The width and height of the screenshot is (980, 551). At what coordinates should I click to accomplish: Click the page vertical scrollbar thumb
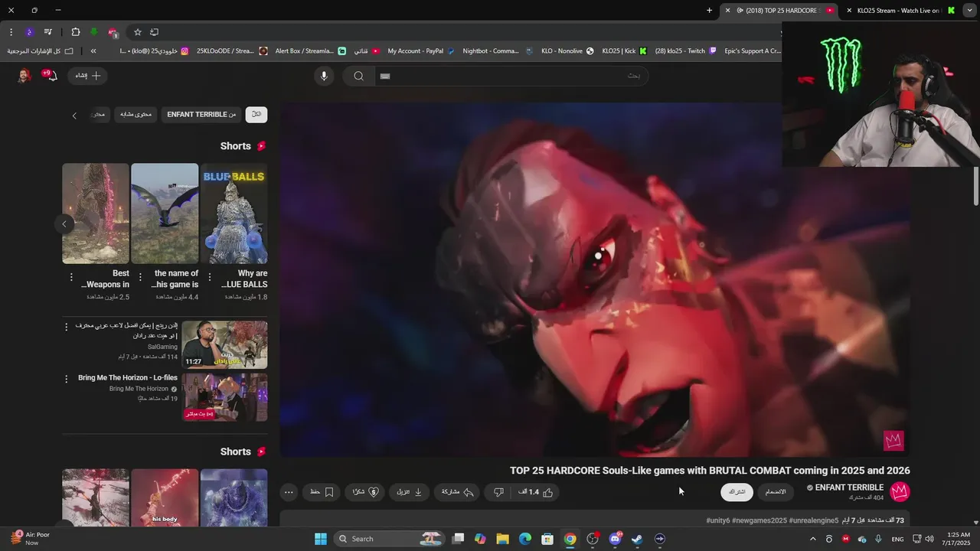coord(976,187)
